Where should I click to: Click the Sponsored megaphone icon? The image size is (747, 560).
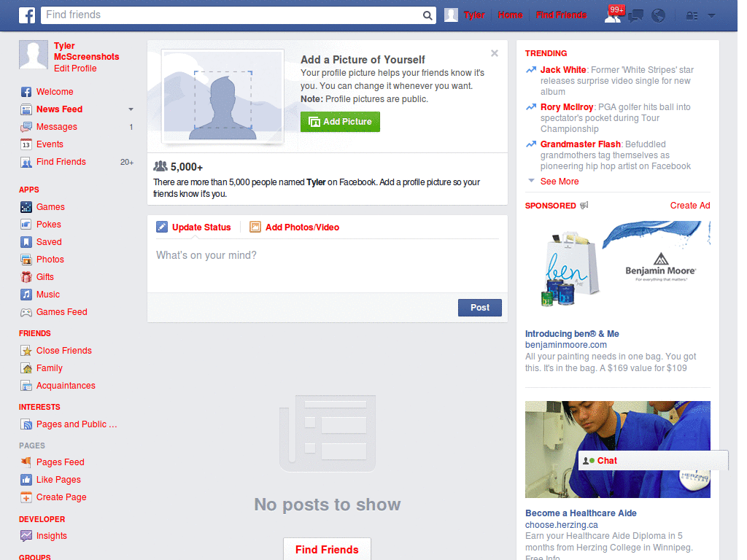click(x=584, y=205)
